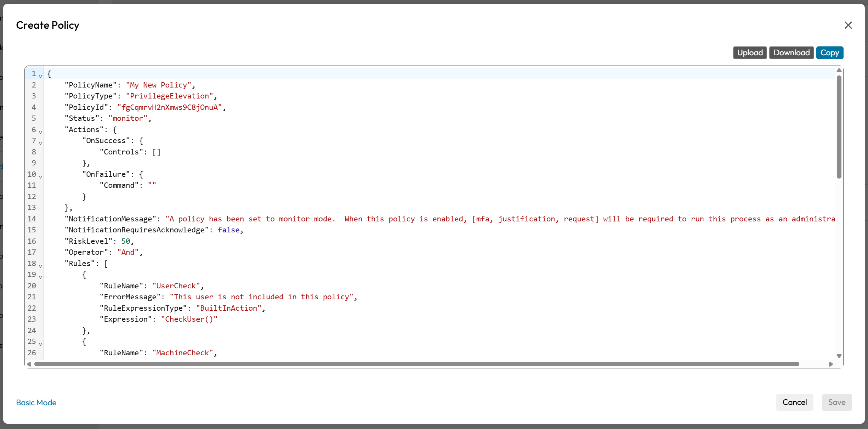Click the Upload button
The width and height of the screenshot is (868, 429).
pos(750,53)
